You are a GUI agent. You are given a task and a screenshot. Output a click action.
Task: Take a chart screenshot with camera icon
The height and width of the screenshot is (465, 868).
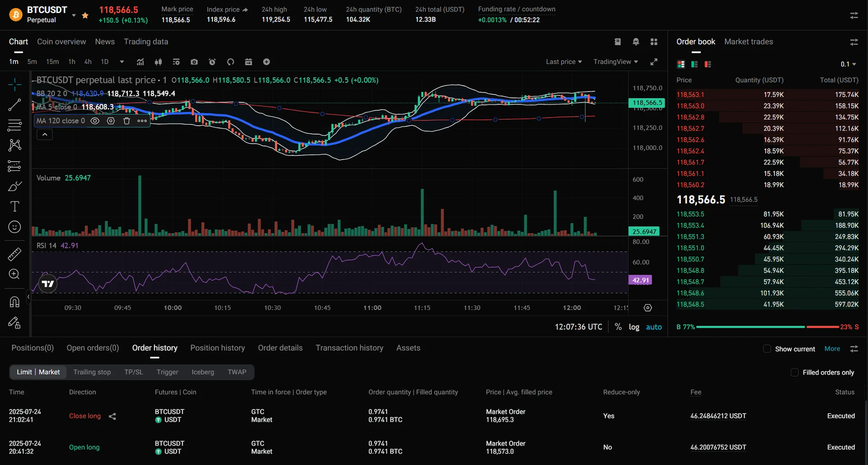(194, 62)
